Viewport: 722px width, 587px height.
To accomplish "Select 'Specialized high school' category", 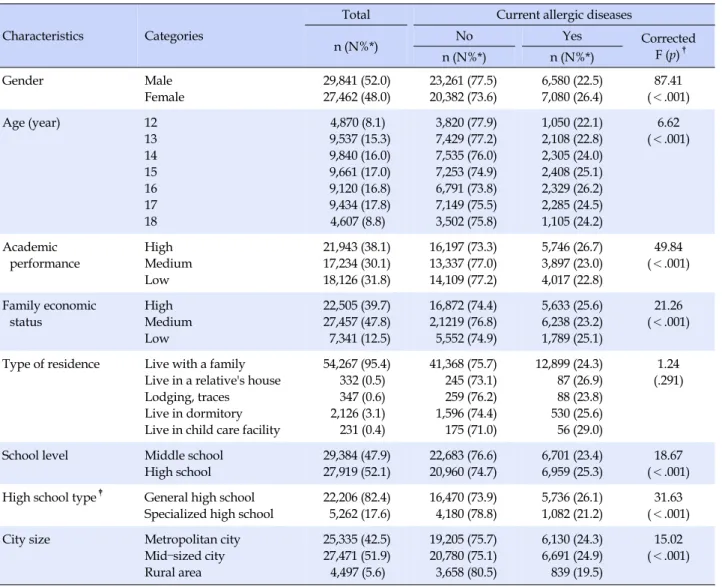I will [209, 514].
